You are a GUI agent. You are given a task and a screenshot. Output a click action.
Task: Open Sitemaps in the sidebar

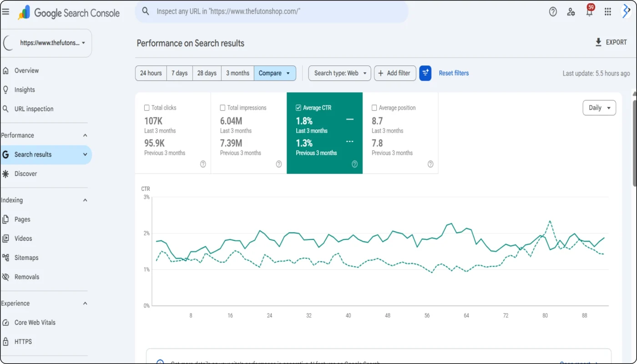click(x=26, y=257)
